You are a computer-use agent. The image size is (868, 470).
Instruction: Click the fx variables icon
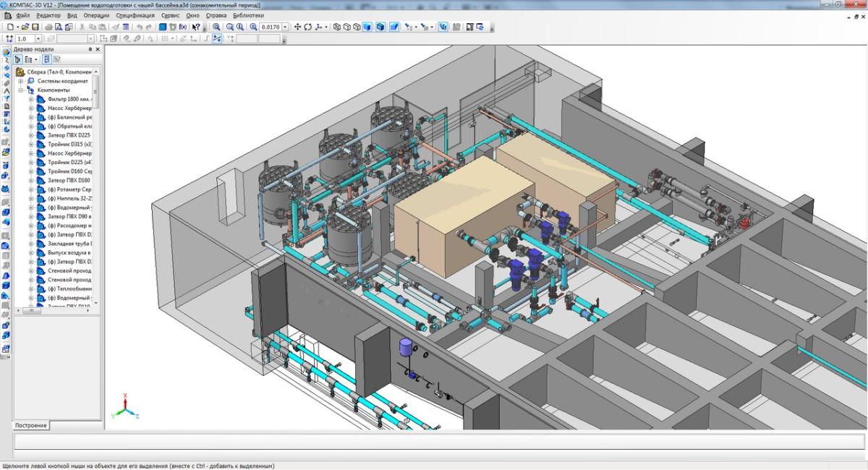[x=183, y=27]
